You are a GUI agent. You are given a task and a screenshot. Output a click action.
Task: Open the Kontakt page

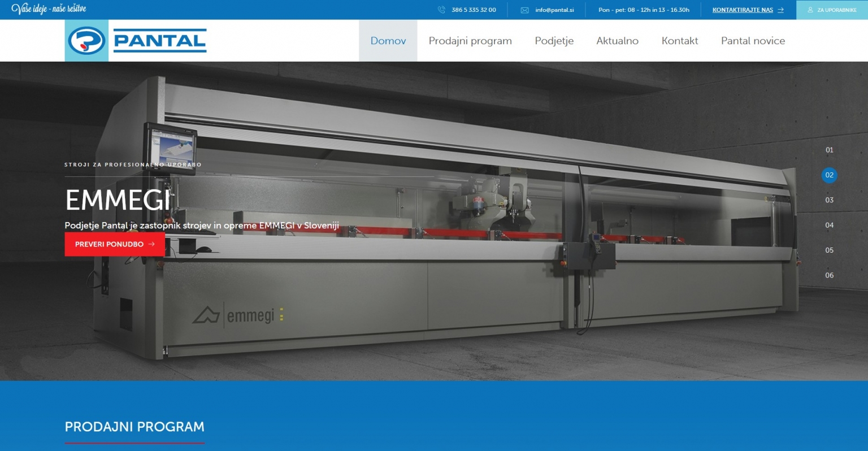(x=679, y=41)
